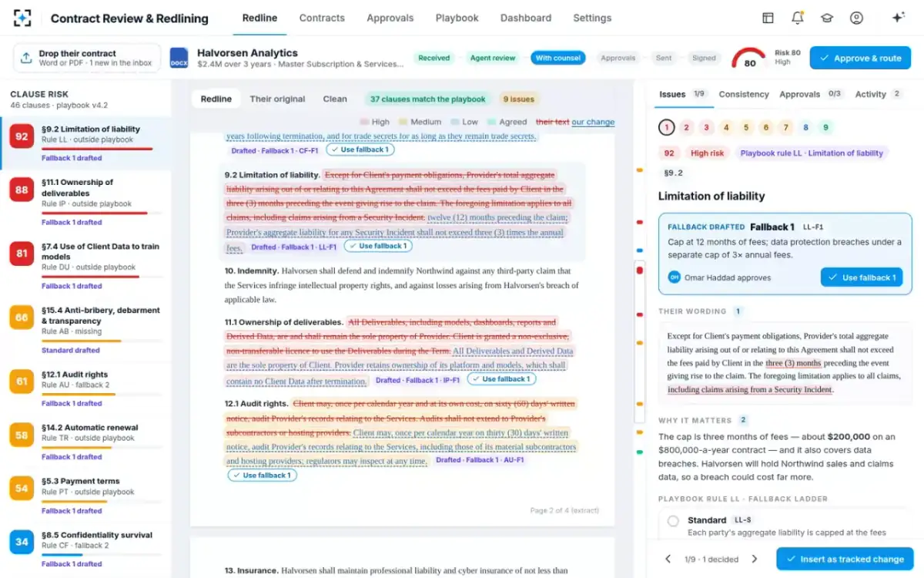Screen dimensions: 924x578
Task: Open the Activity side panel tab
Action: [x=879, y=94]
